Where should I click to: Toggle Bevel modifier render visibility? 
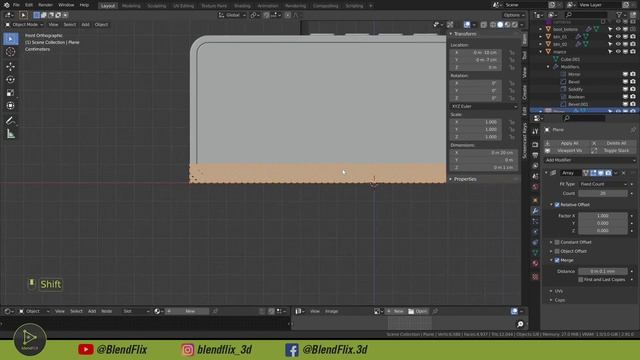point(633,82)
